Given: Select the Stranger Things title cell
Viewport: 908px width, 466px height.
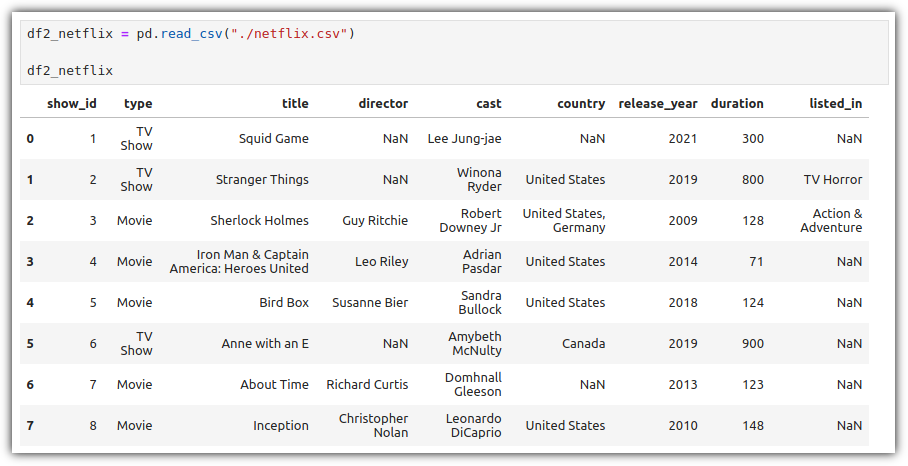Looking at the screenshot, I should pos(262,179).
